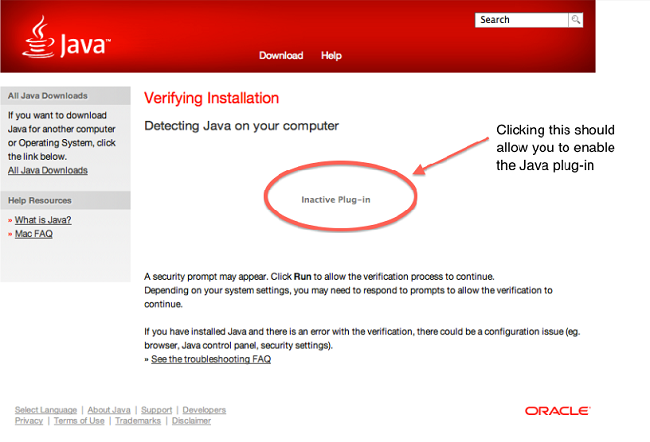The image size is (650, 442).
Task: Click the search magnifier icon
Action: pos(576,20)
